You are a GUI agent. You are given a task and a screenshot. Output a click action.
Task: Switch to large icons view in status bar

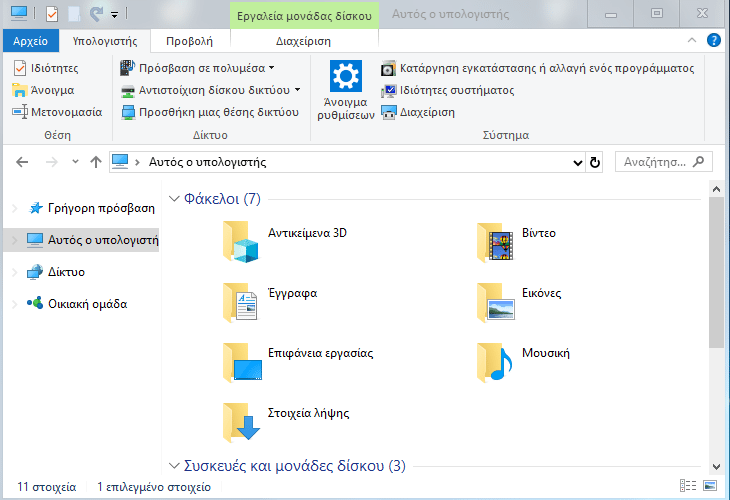pos(710,487)
